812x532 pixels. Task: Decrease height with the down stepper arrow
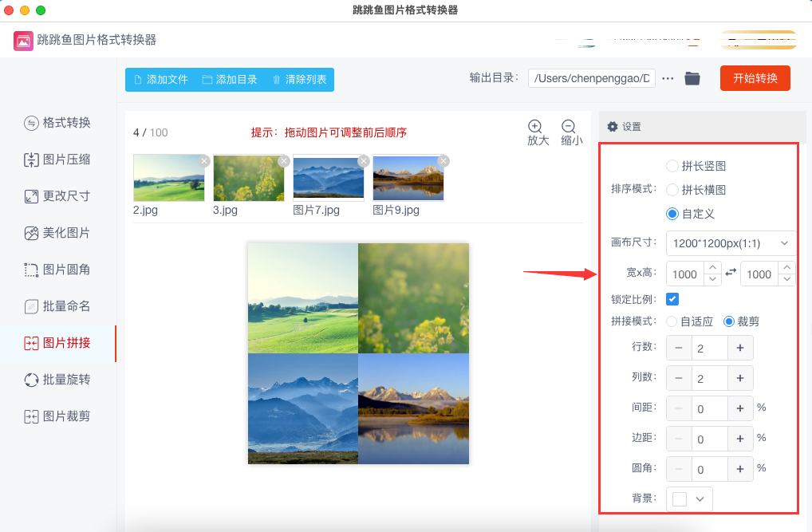(787, 280)
